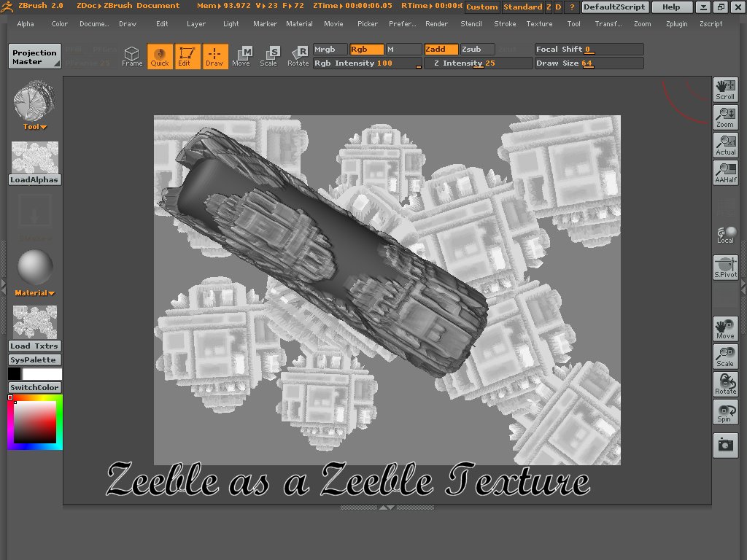This screenshot has height=560, width=747.
Task: Open the Layer menu
Action: click(x=196, y=24)
